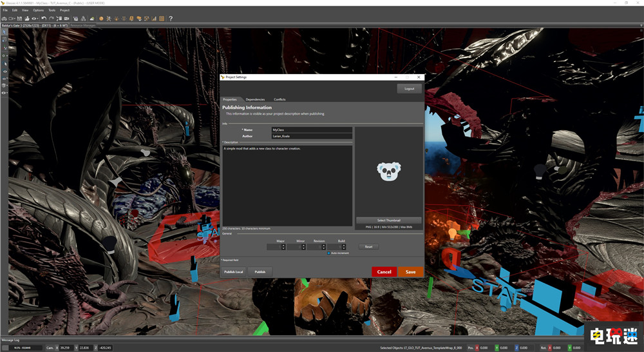Switch to the Conflicts tab
The height and width of the screenshot is (352, 644).
pyautogui.click(x=279, y=99)
